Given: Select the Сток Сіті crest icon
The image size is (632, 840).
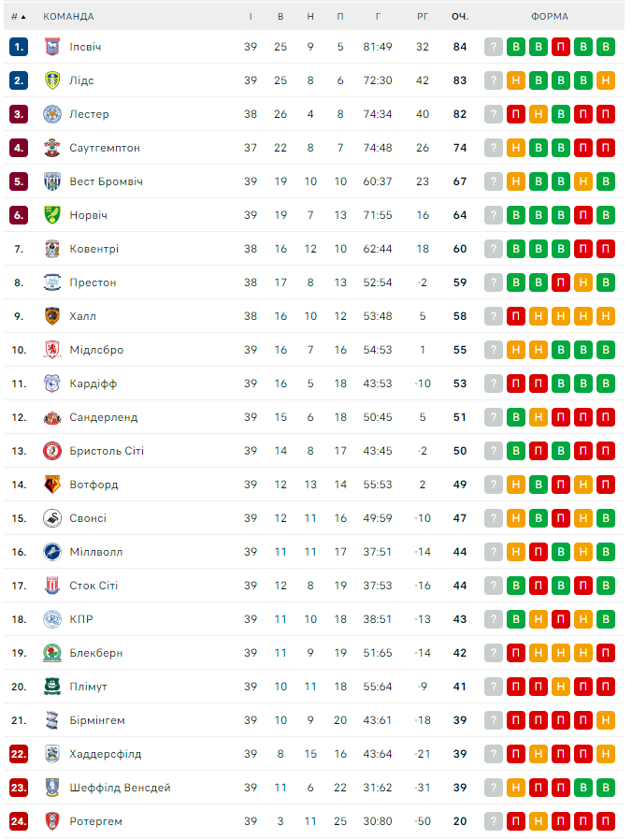Looking at the screenshot, I should click(51, 586).
